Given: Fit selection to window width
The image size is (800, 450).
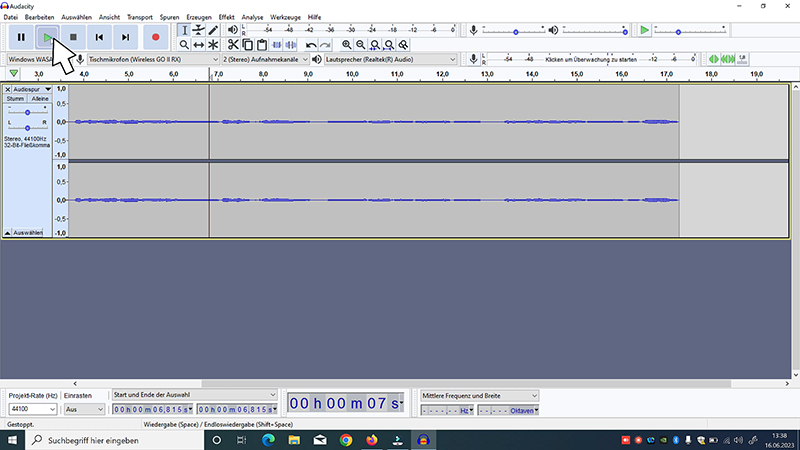Looking at the screenshot, I should tap(375, 45).
